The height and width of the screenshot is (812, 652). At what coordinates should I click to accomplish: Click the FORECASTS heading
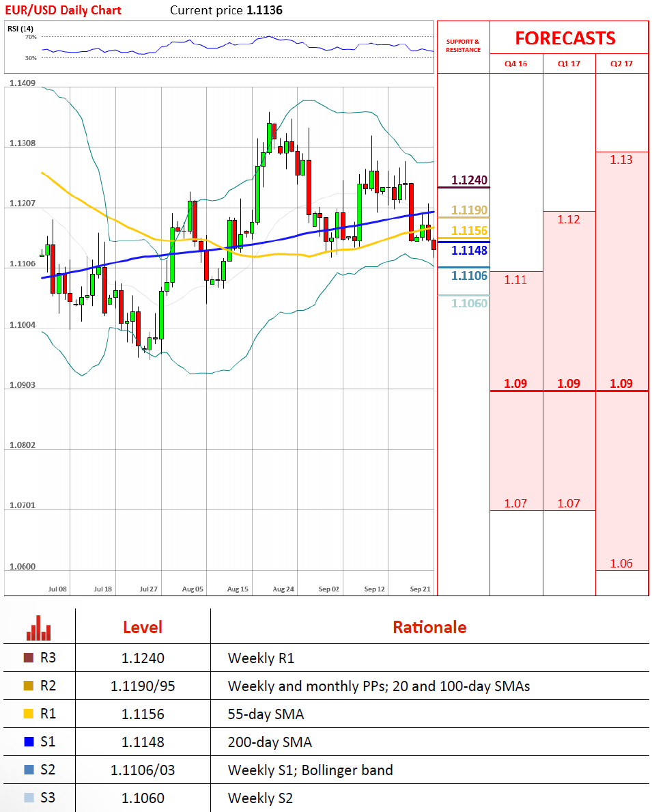pyautogui.click(x=565, y=38)
